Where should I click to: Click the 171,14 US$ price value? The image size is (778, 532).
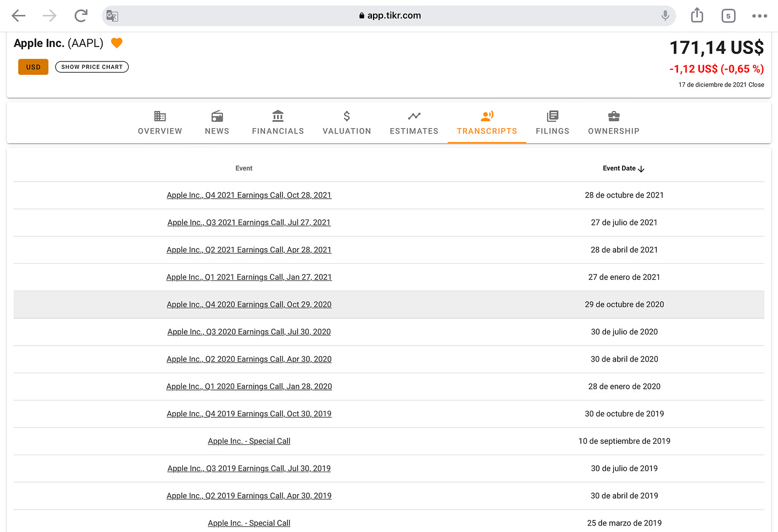(x=717, y=48)
